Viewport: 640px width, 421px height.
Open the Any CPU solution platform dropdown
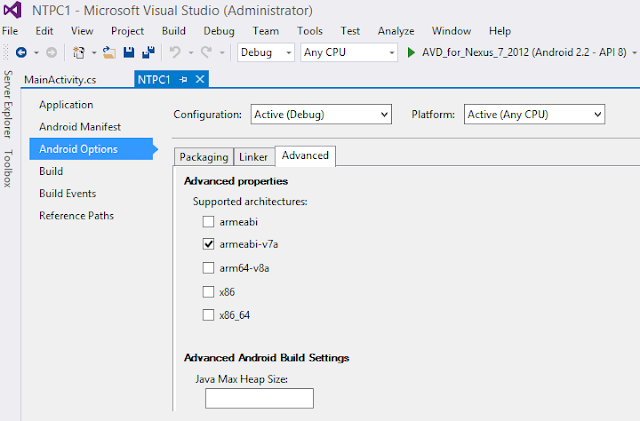(349, 53)
